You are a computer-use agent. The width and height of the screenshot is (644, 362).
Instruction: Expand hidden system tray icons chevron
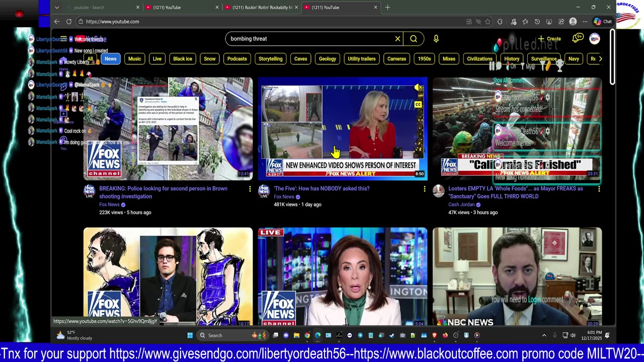544,335
